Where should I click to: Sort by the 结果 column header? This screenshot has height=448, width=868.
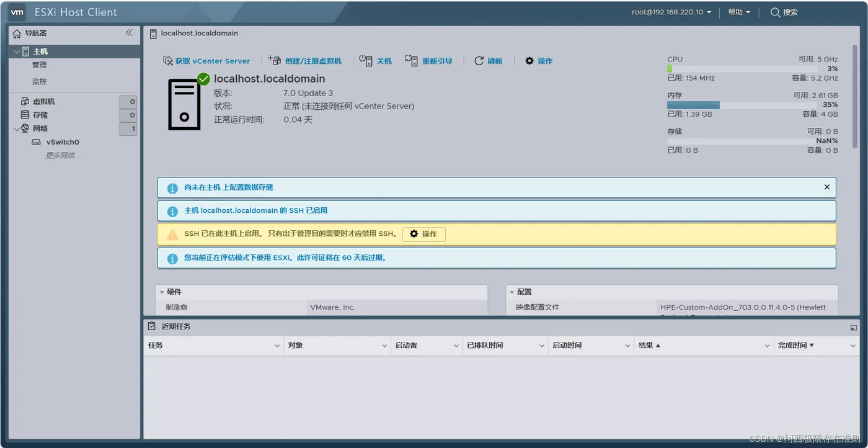(705, 346)
